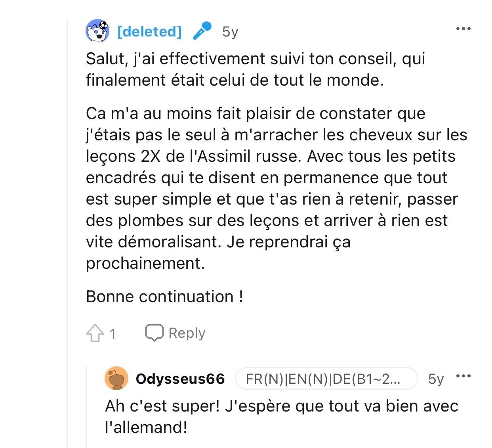Viewport: 492px width, 448px height.
Task: Click the FR(N)|EN(N)|DE flair tag
Action: (x=326, y=379)
